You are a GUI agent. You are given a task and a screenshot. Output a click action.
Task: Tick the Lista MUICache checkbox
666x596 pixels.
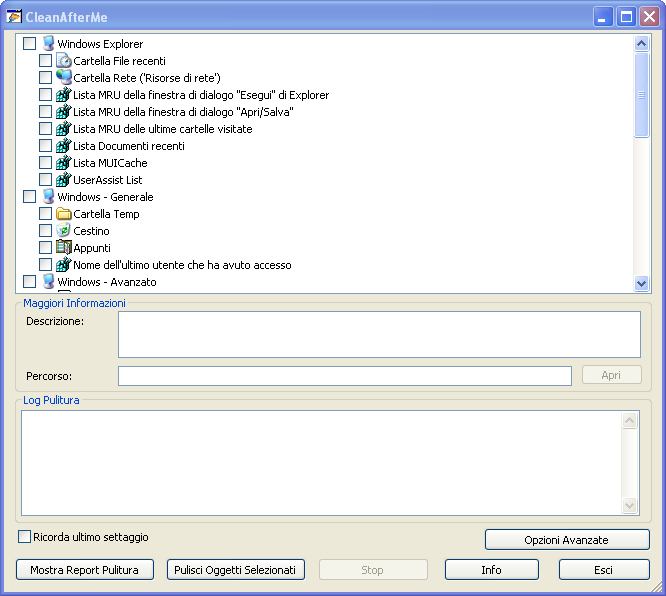click(45, 163)
